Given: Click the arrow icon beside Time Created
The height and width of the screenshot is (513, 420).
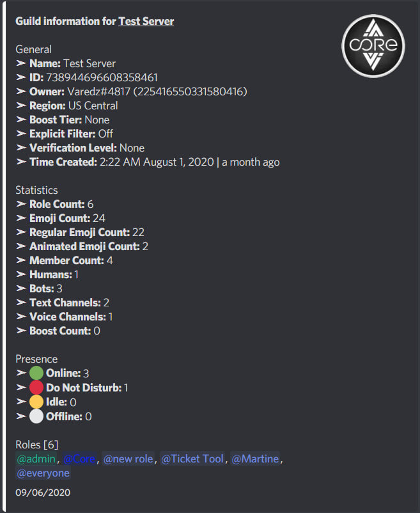Looking at the screenshot, I should (x=20, y=162).
